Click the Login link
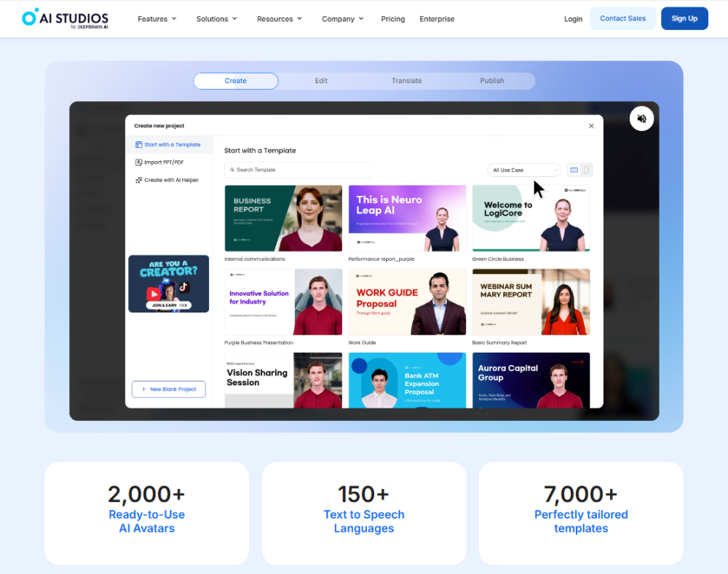 [573, 19]
